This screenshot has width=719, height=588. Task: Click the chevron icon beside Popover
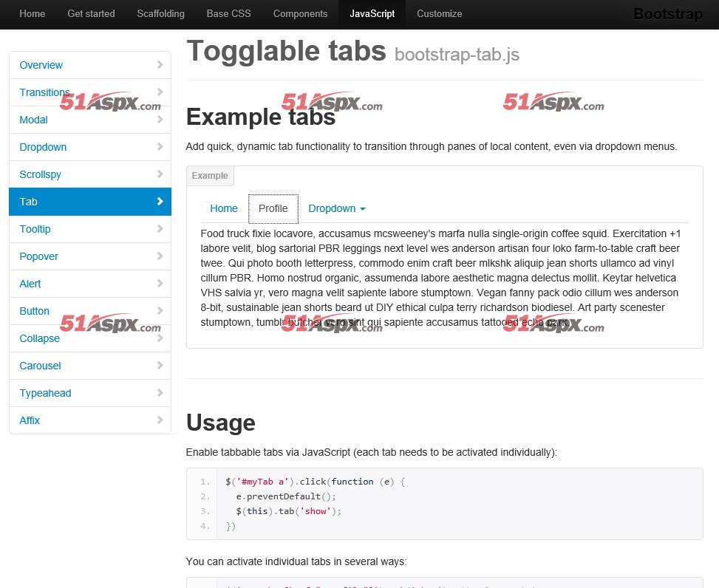160,256
